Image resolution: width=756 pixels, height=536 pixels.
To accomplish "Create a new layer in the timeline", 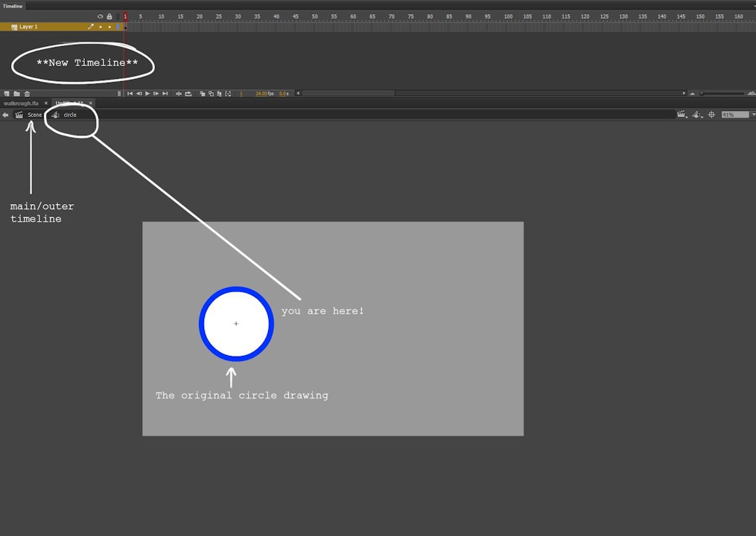I will tap(6, 93).
